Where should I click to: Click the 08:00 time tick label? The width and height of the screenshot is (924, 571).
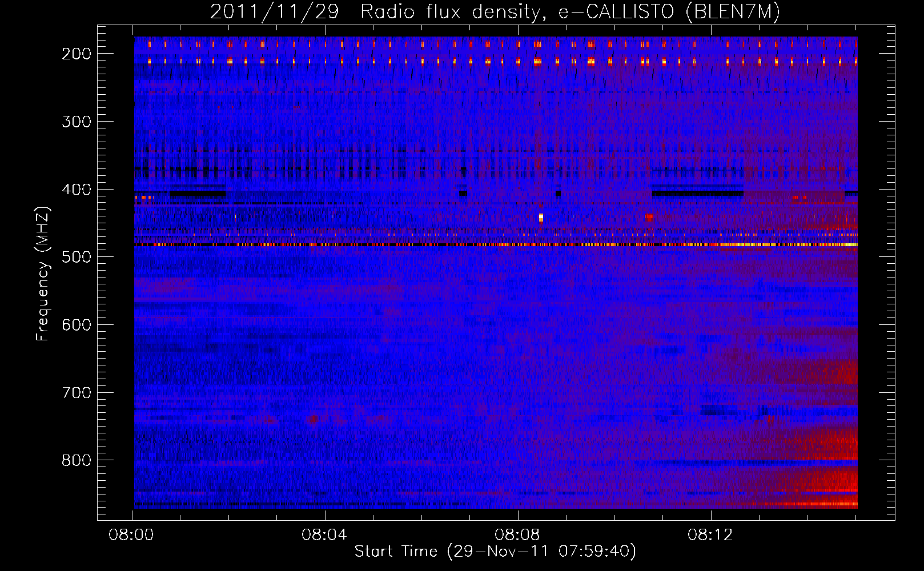pos(132,535)
